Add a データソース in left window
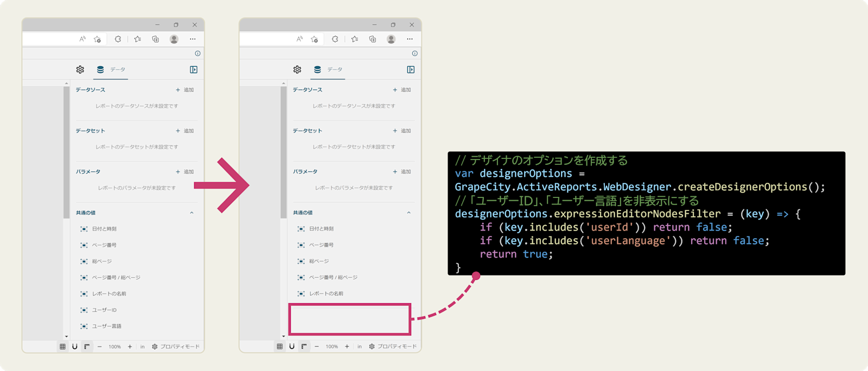Image resolution: width=868 pixels, height=371 pixels. tap(184, 90)
